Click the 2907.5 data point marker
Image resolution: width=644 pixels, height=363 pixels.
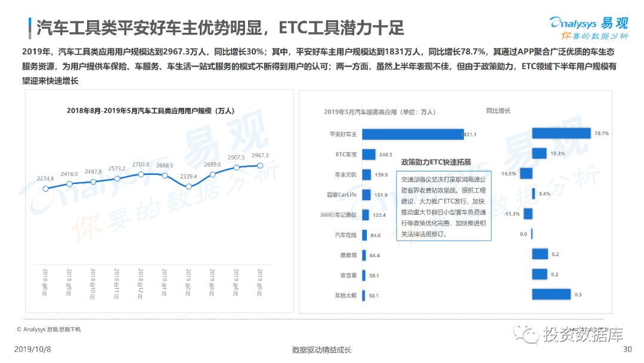point(236,167)
